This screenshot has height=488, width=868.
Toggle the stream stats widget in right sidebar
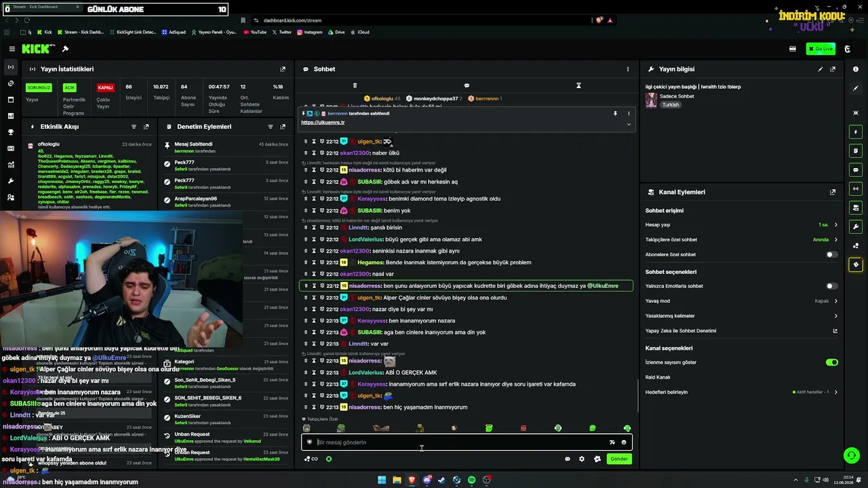[856, 188]
